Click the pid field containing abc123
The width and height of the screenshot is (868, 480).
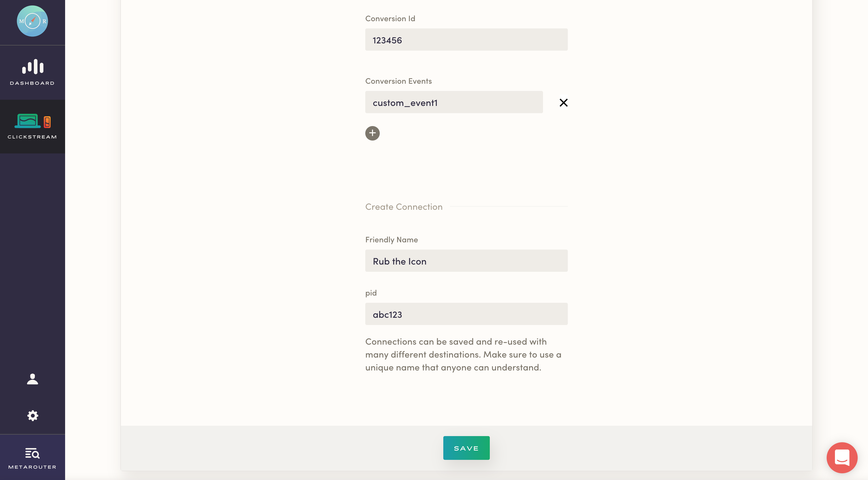pos(466,314)
